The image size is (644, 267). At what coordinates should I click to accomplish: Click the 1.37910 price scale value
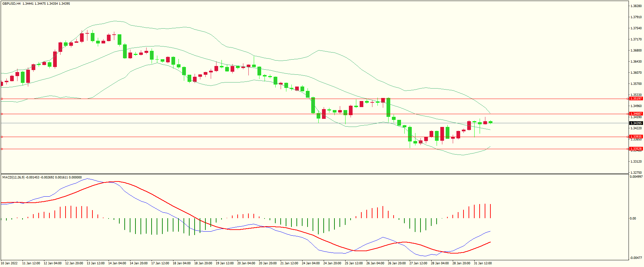[x=636, y=17]
